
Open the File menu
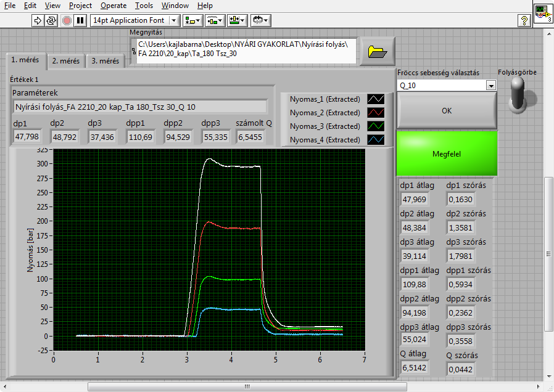click(x=10, y=6)
